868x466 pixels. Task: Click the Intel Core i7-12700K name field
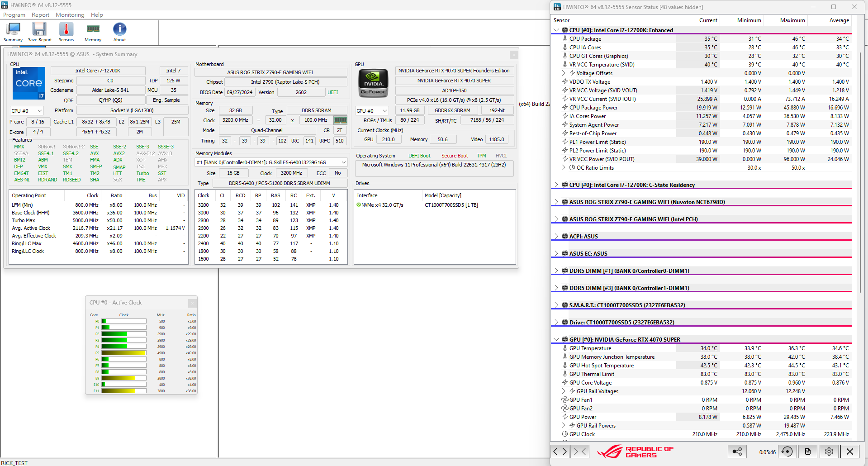click(x=98, y=71)
